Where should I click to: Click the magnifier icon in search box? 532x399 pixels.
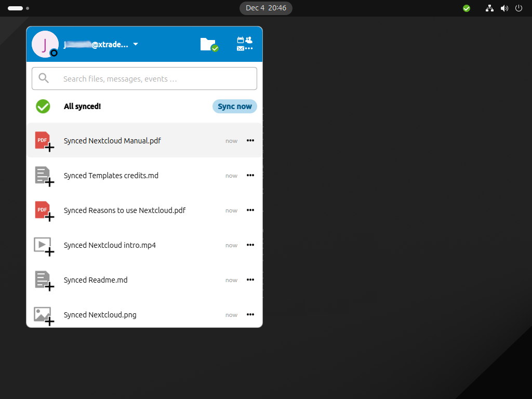(44, 78)
